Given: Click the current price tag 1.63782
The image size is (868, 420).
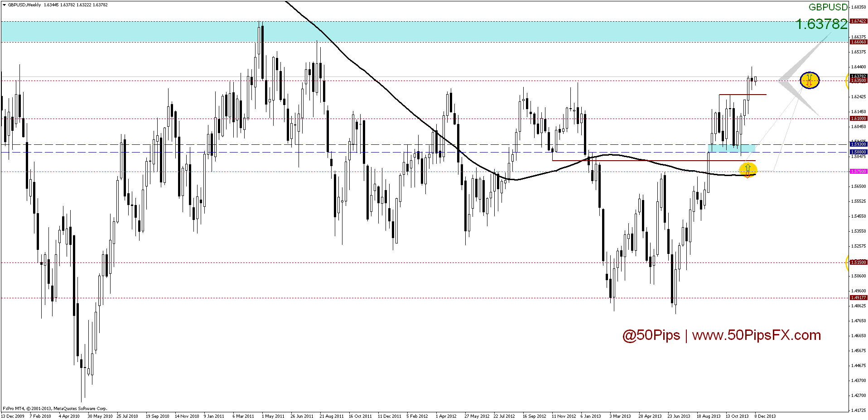Looking at the screenshot, I should pyautogui.click(x=858, y=76).
